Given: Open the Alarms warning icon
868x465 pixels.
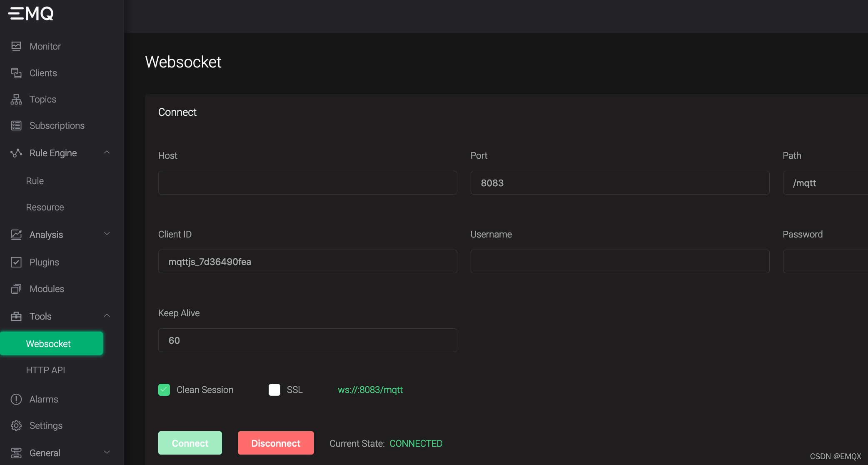Looking at the screenshot, I should point(16,399).
